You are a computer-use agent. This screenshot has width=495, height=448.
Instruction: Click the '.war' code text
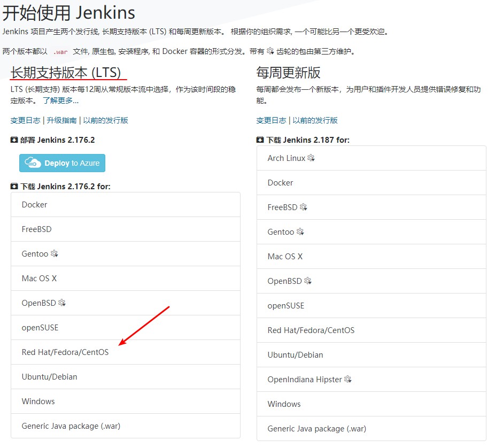(x=60, y=52)
